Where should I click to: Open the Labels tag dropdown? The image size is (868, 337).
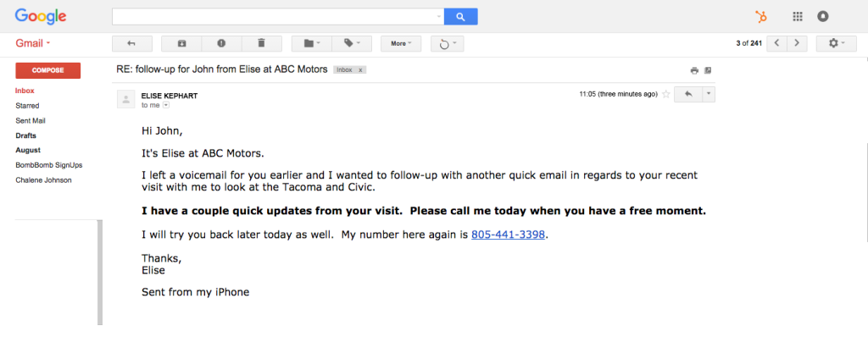coord(352,43)
